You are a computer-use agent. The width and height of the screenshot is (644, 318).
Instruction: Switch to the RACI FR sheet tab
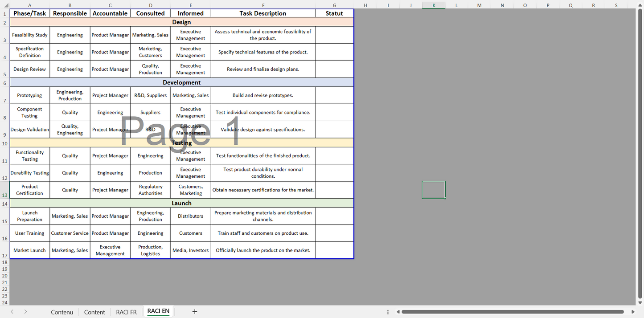pyautogui.click(x=126, y=312)
